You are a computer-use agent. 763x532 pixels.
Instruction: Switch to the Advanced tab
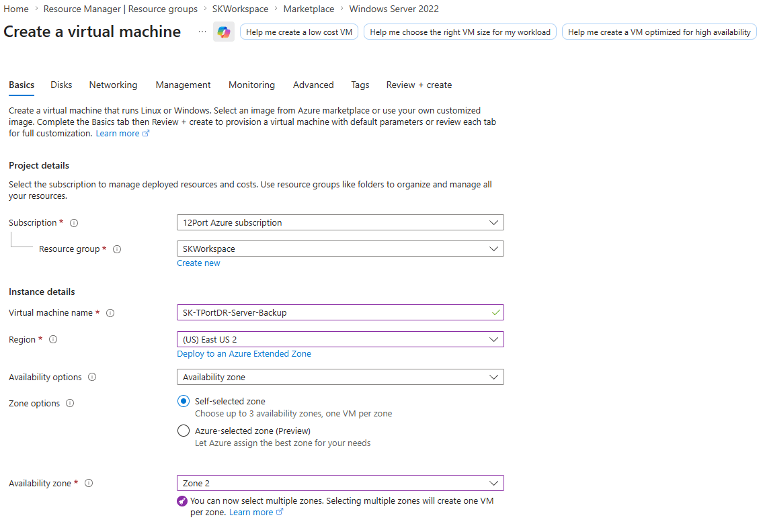313,85
